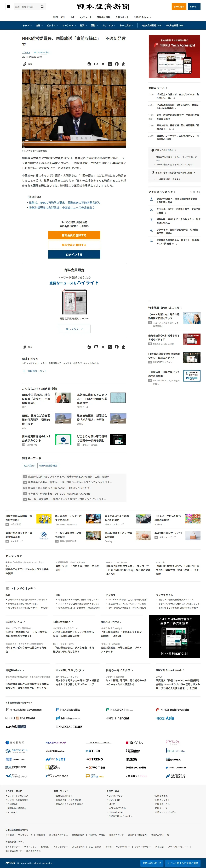The image size is (206, 868).
Task: Click the share-export icon under headline date
Action: [124, 64]
